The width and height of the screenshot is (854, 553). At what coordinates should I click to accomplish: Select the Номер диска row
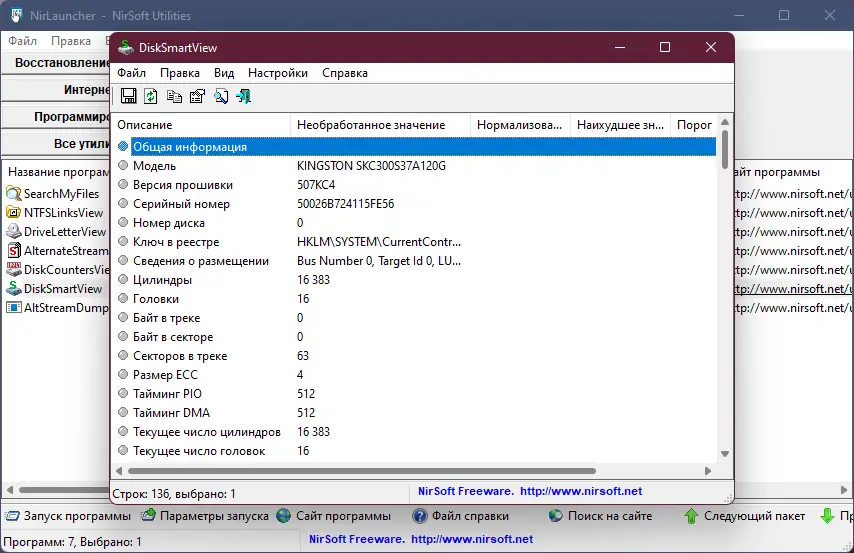tap(415, 223)
